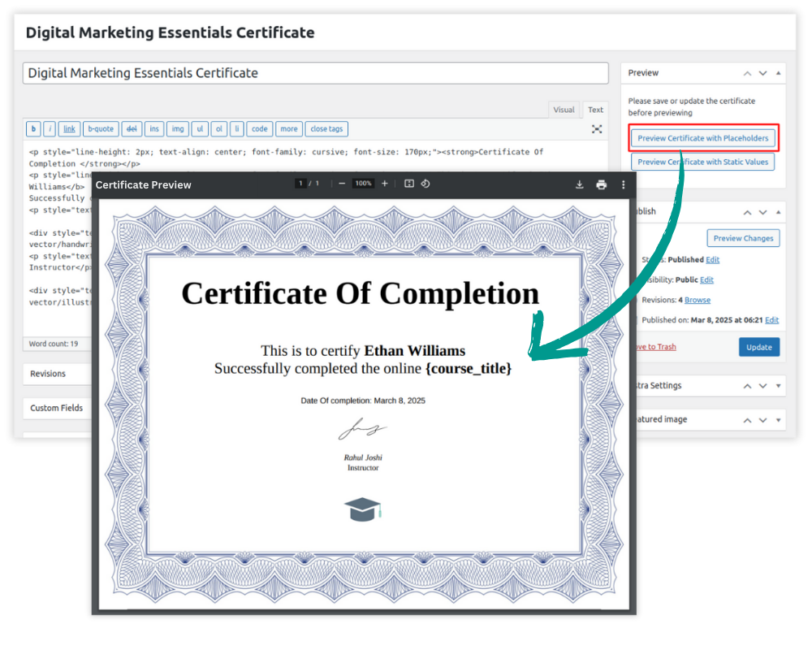Image resolution: width=812 pixels, height=650 pixels.
Task: Click the close tags toolbar button
Action: click(x=326, y=128)
